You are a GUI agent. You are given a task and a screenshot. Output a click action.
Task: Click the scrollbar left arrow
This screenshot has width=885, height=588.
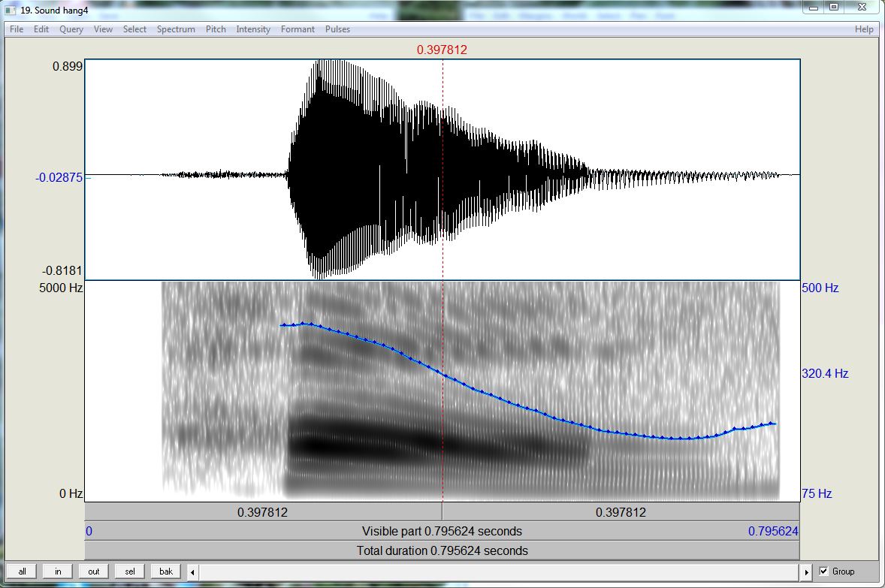[x=192, y=572]
